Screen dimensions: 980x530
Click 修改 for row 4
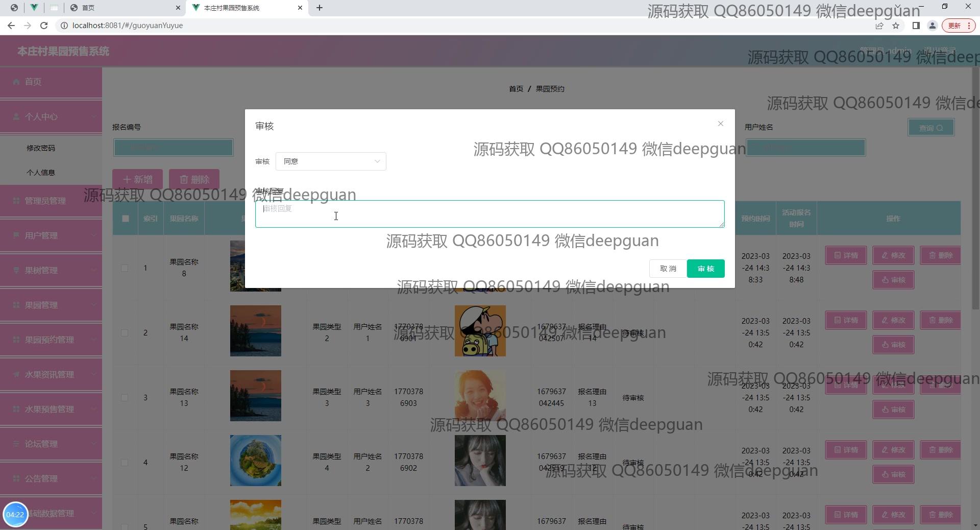[x=893, y=450]
